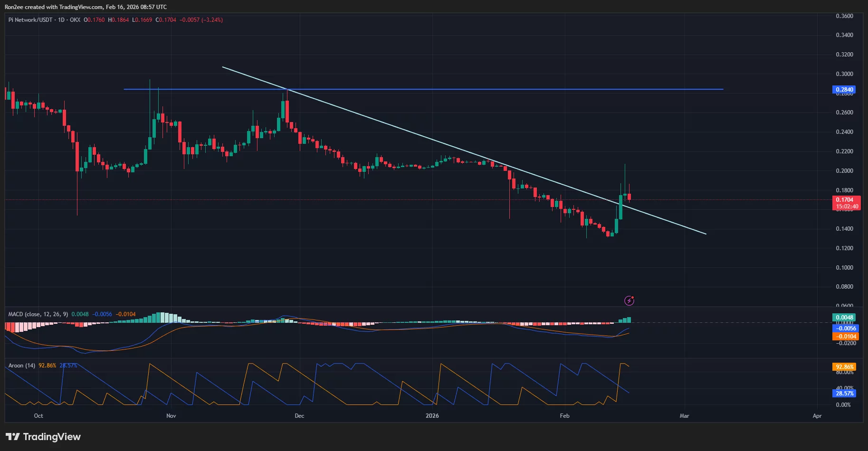
Task: Click Oct on the time axis
Action: [x=38, y=415]
